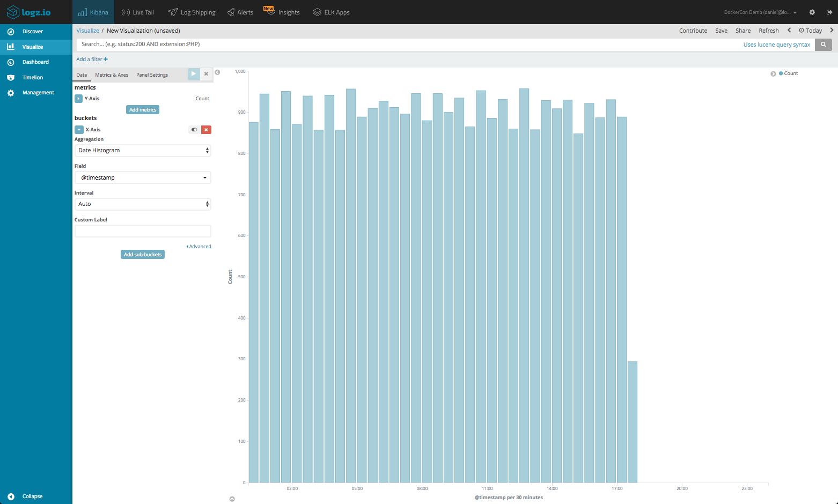Open DockerCon Demo account dropdown
Image resolution: width=838 pixels, height=504 pixels.
[x=760, y=12]
